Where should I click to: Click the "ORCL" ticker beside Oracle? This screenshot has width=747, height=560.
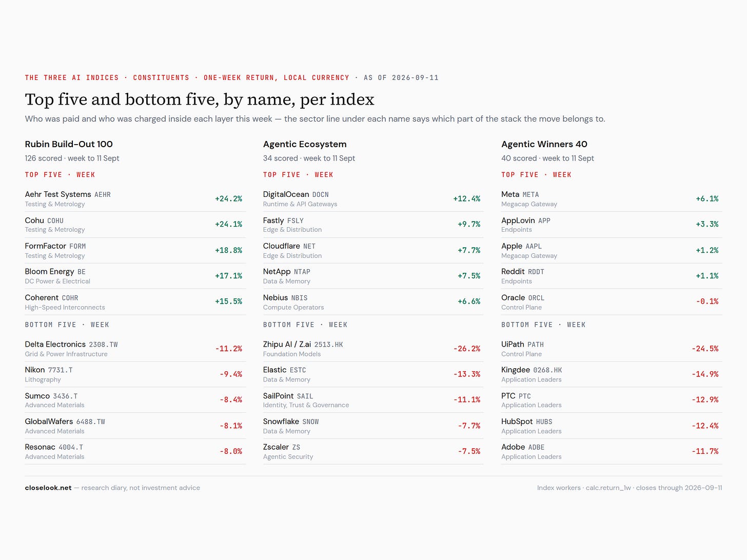(x=536, y=298)
